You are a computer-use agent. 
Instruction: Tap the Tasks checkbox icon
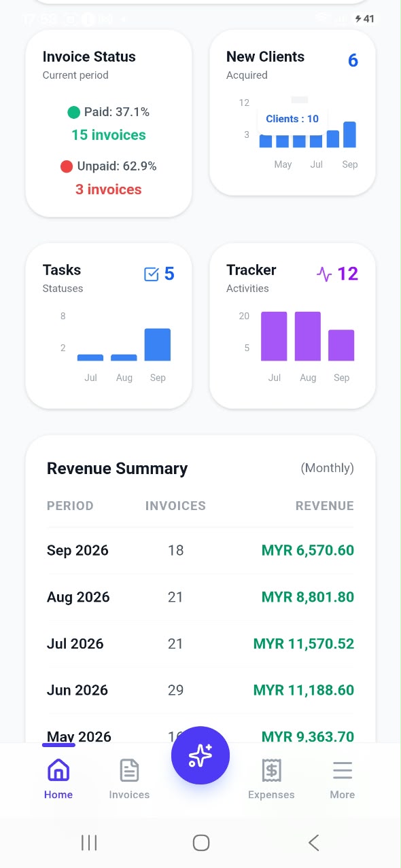152,274
